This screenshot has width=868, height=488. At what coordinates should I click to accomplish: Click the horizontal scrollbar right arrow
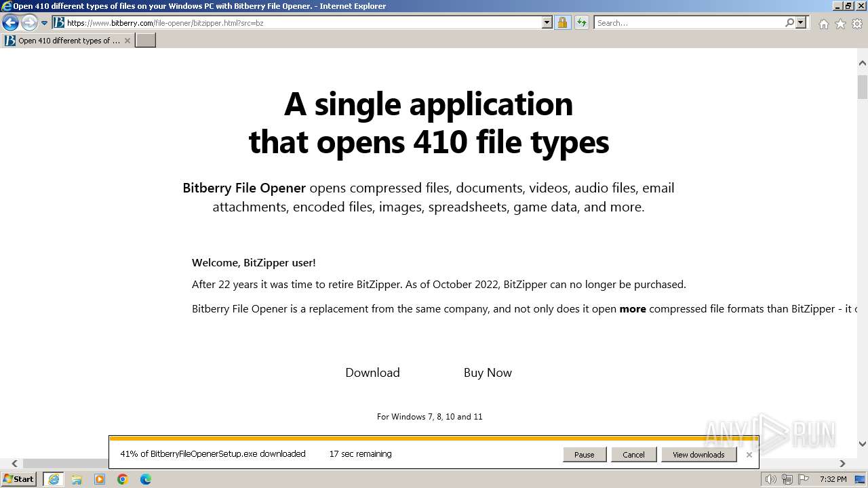click(x=842, y=464)
